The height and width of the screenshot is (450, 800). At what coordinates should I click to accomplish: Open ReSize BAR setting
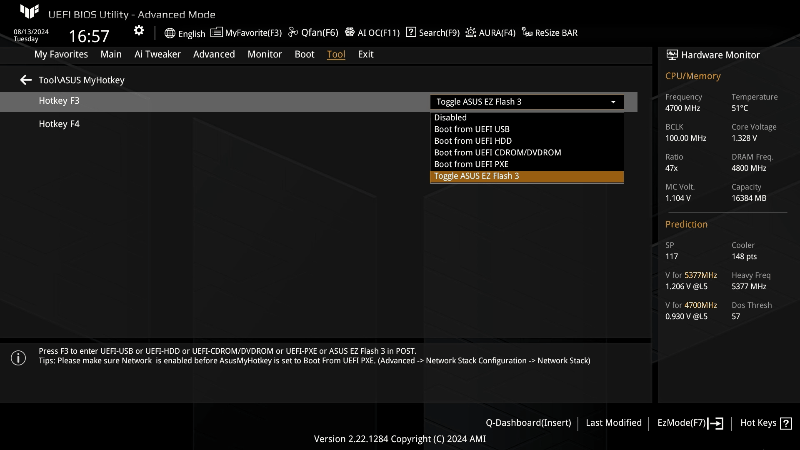[x=549, y=33]
